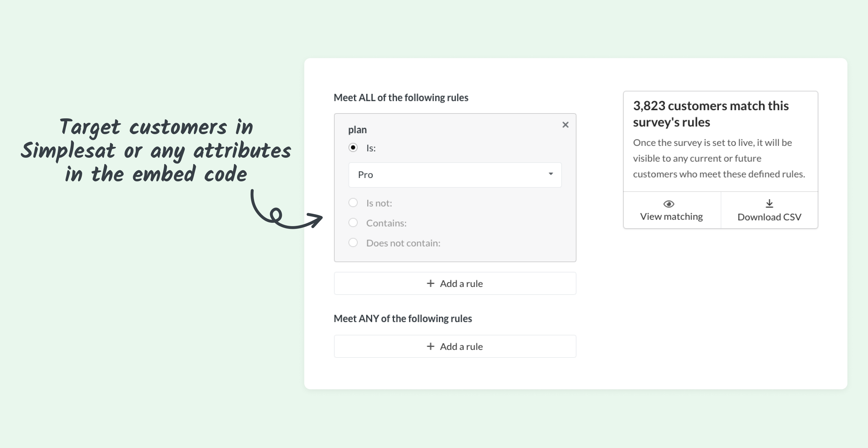The width and height of the screenshot is (868, 448).
Task: Click the eye icon above View matching
Action: pyautogui.click(x=669, y=204)
